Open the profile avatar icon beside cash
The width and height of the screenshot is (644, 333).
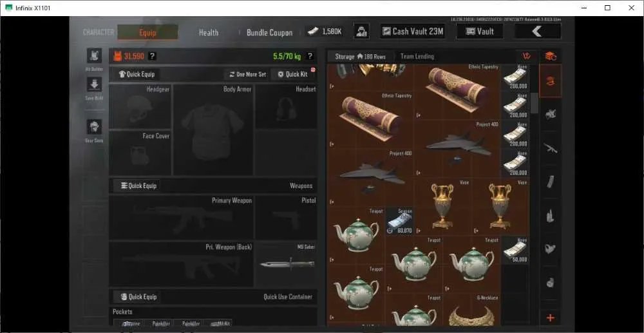click(x=361, y=32)
